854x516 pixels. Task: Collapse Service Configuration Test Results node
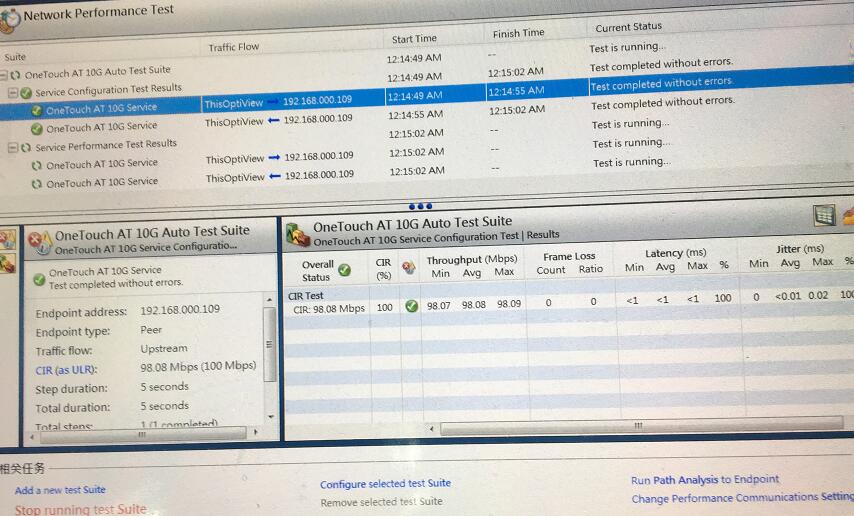coord(13,92)
